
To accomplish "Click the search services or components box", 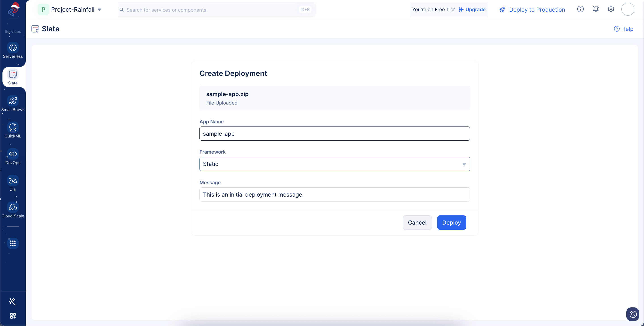I will (x=217, y=10).
